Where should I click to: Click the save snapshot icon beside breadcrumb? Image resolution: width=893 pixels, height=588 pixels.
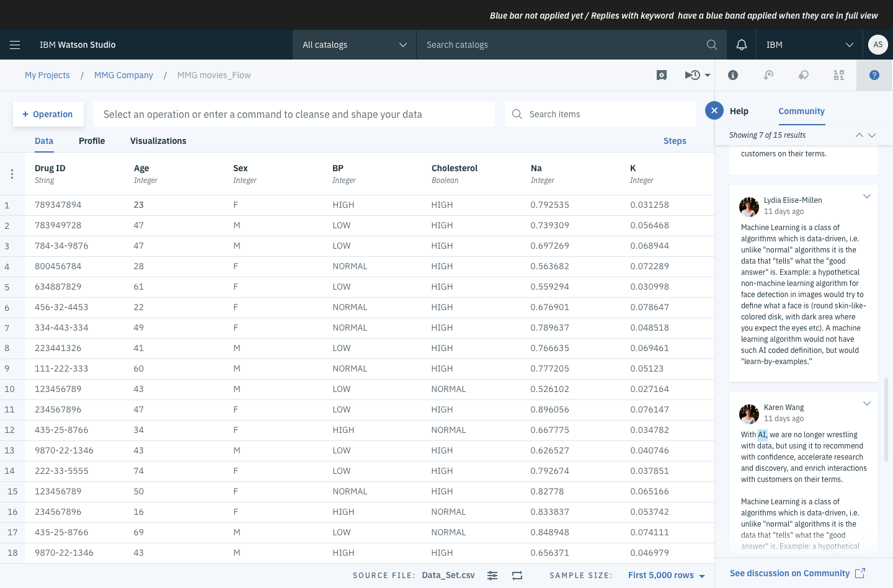click(662, 75)
